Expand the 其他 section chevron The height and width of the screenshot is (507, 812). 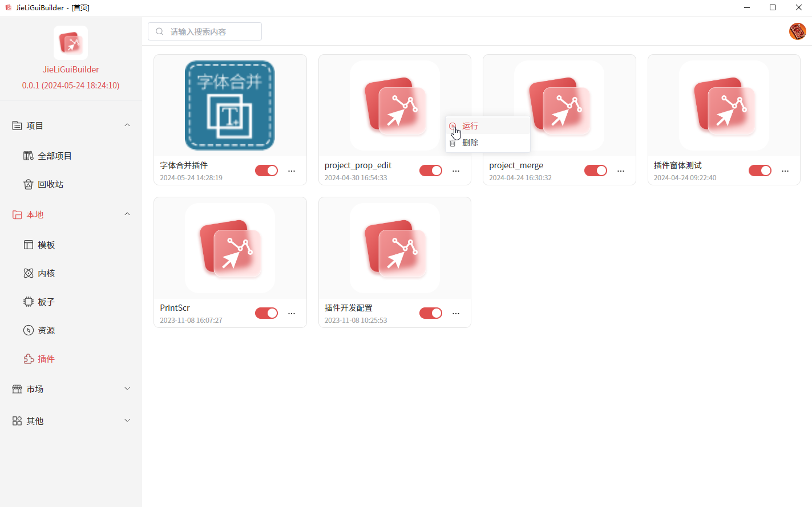(127, 420)
